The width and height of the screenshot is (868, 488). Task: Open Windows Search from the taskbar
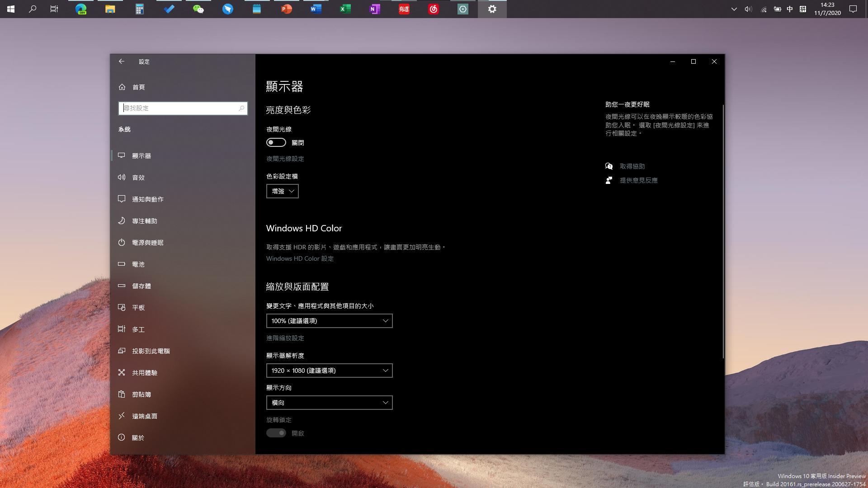tap(32, 9)
